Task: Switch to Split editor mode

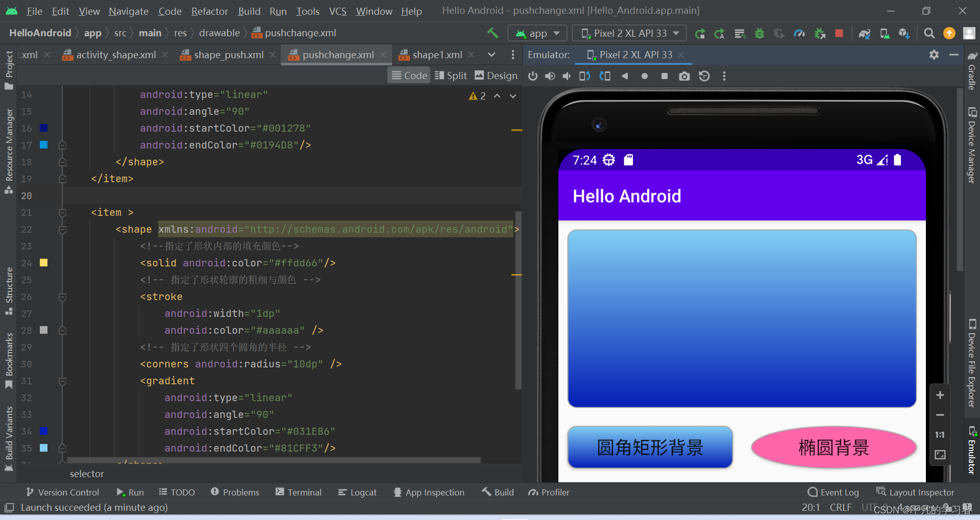Action: pyautogui.click(x=451, y=75)
